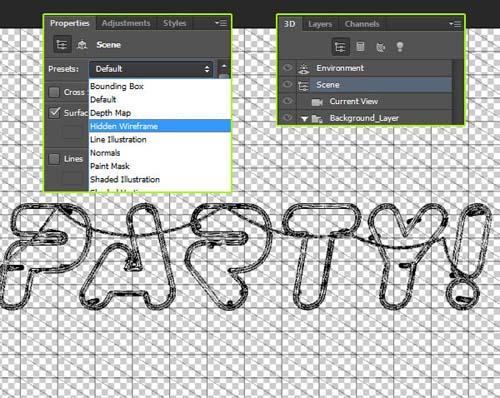Viewport: 500px width, 398px height.
Task: Open the 3D panel flyout menu icon
Action: pyautogui.click(x=455, y=24)
